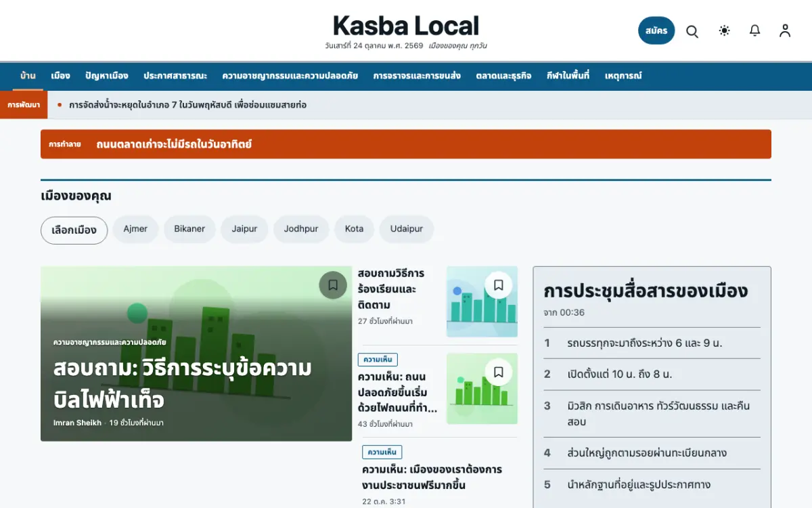The height and width of the screenshot is (508, 812).
Task: Open the user account profile icon
Action: (x=785, y=30)
